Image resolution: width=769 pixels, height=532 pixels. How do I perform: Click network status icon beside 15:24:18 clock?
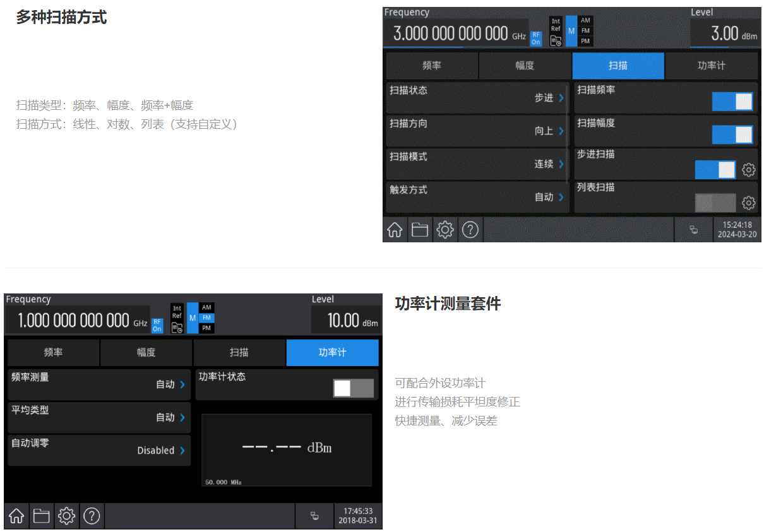click(693, 230)
